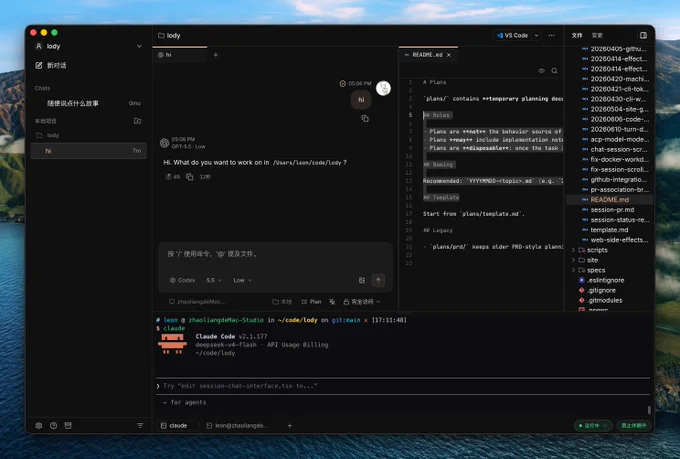The image size is (680, 459).
Task: Open the github-integratio... file
Action: (x=614, y=179)
